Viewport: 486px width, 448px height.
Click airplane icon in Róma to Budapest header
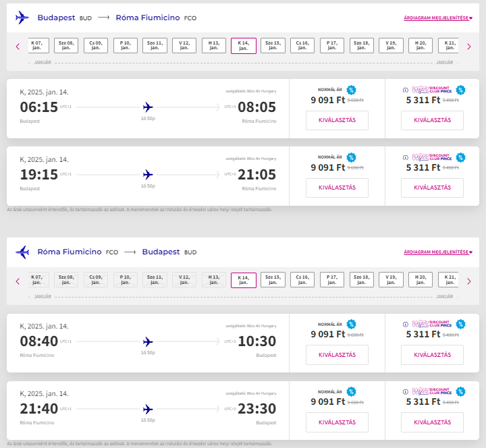pyautogui.click(x=22, y=252)
